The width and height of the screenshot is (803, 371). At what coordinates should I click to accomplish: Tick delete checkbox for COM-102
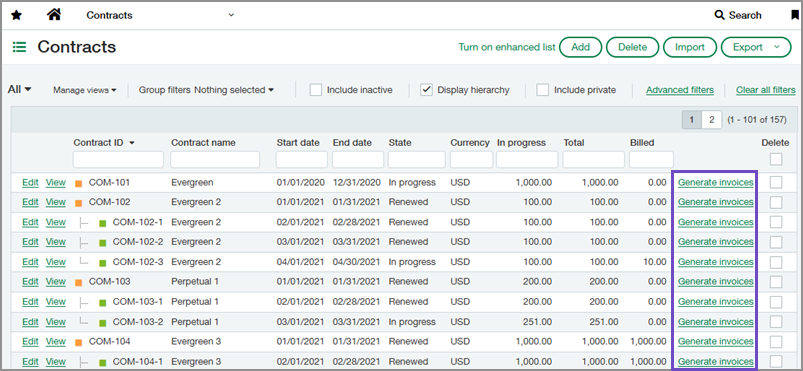tap(776, 202)
